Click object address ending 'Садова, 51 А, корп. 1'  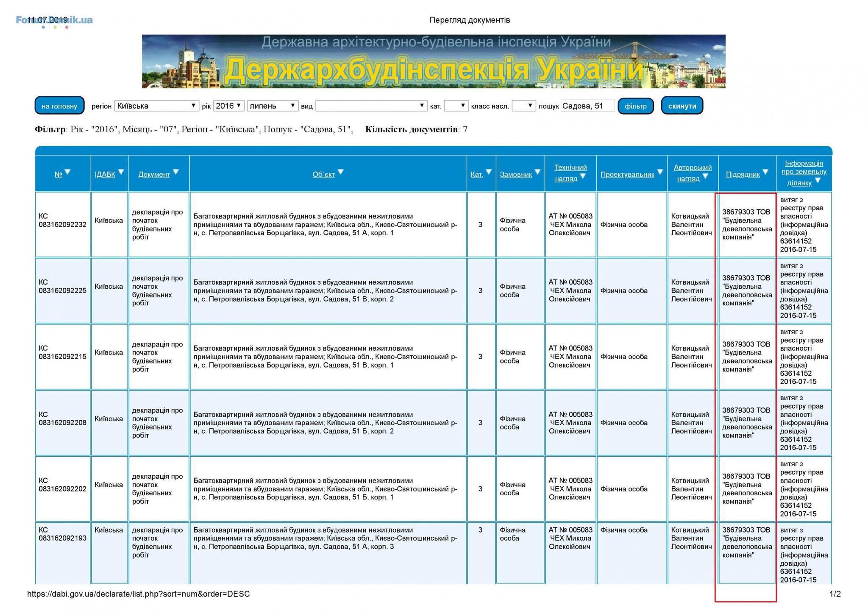pyautogui.click(x=325, y=224)
